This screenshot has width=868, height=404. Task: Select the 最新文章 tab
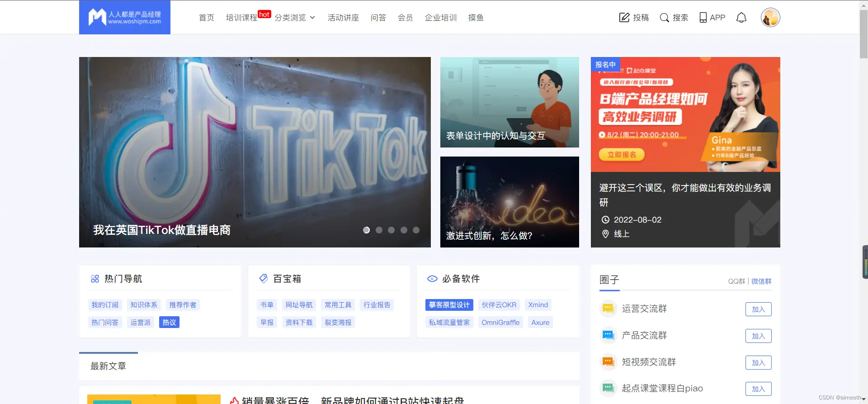[108, 366]
